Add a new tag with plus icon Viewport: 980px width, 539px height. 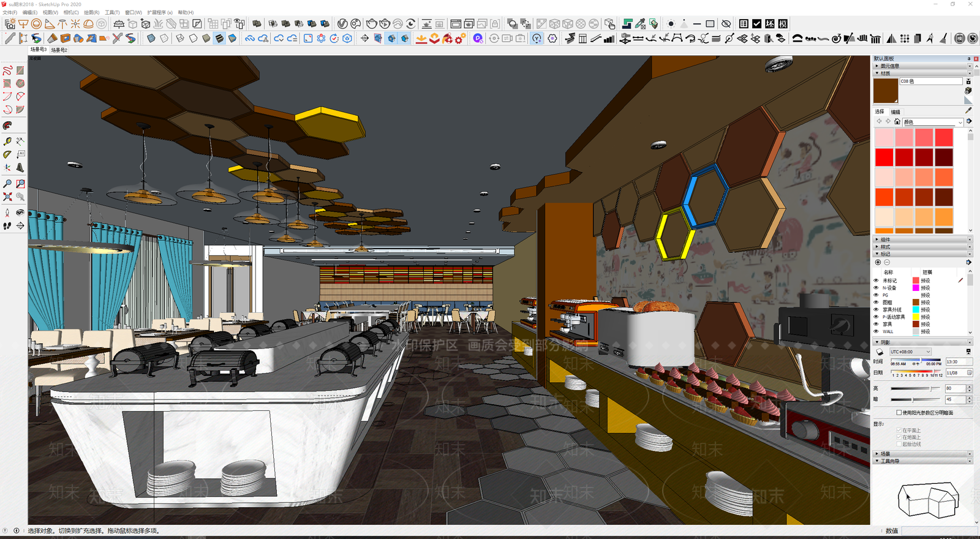(x=878, y=262)
